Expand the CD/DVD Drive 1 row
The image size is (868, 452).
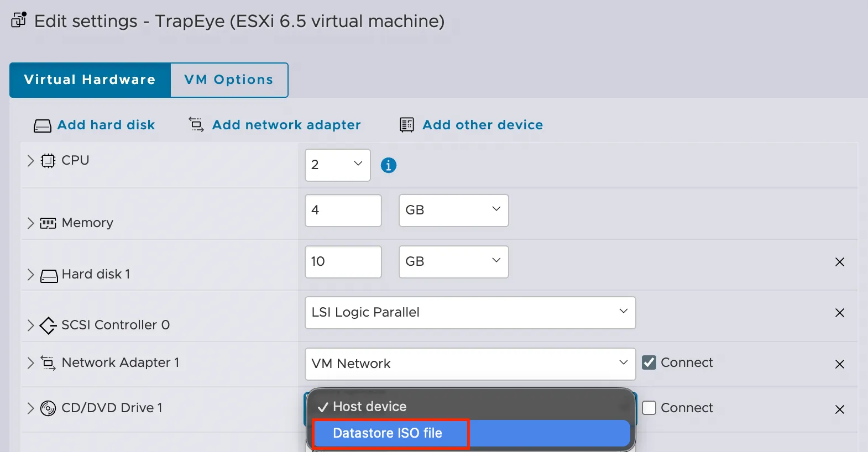31,408
